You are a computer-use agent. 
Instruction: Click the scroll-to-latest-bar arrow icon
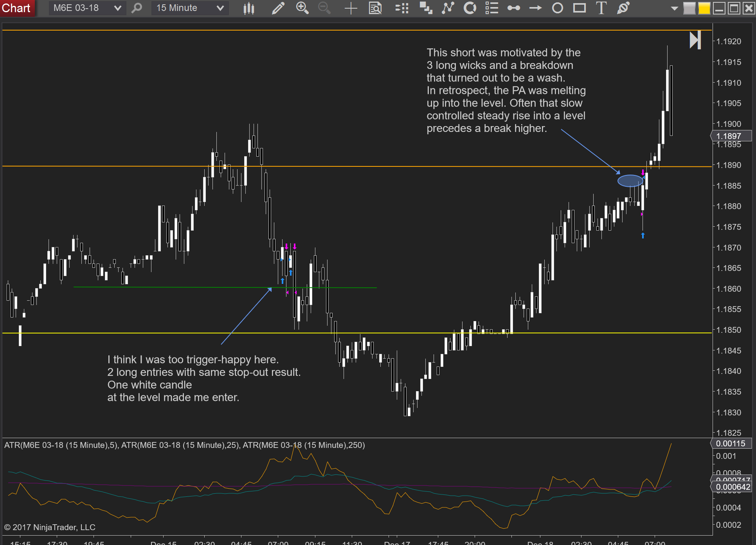(x=695, y=40)
